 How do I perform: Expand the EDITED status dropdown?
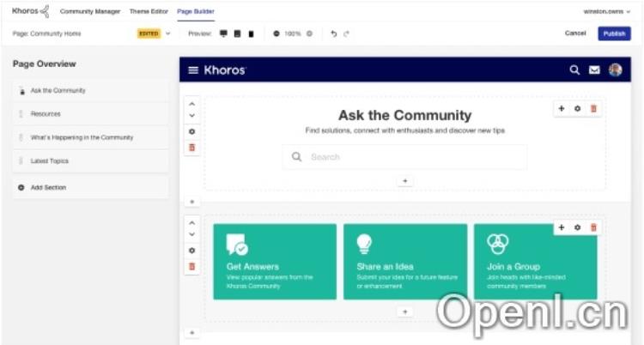click(167, 33)
